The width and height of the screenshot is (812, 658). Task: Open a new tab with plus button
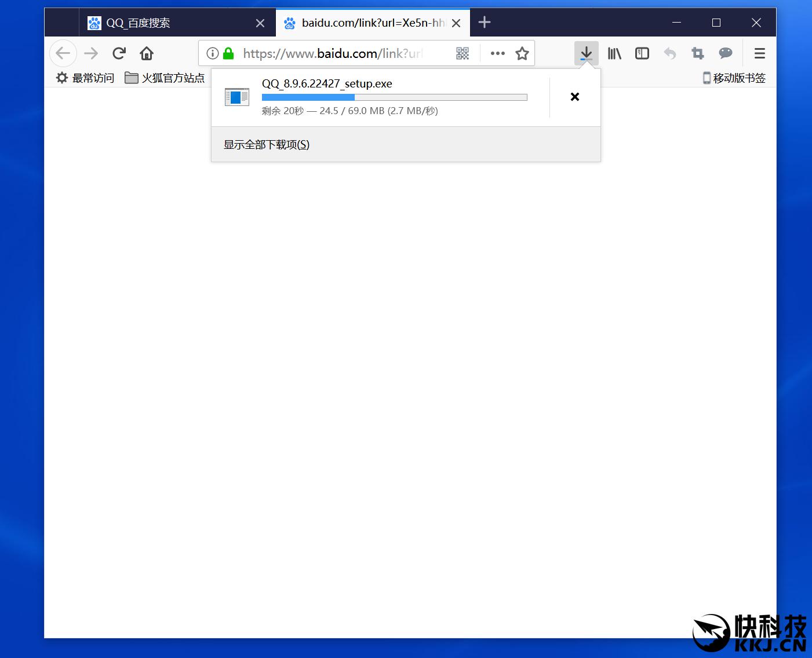485,22
